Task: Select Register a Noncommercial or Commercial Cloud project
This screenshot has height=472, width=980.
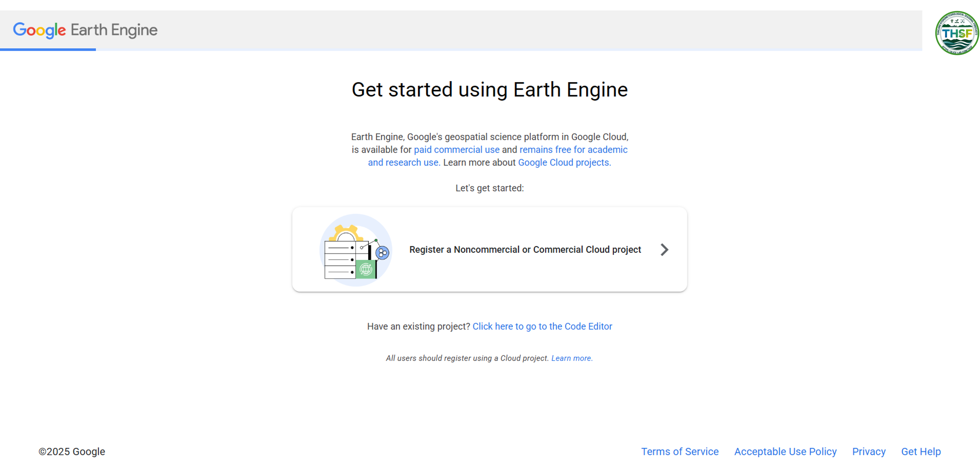Action: tap(525, 250)
